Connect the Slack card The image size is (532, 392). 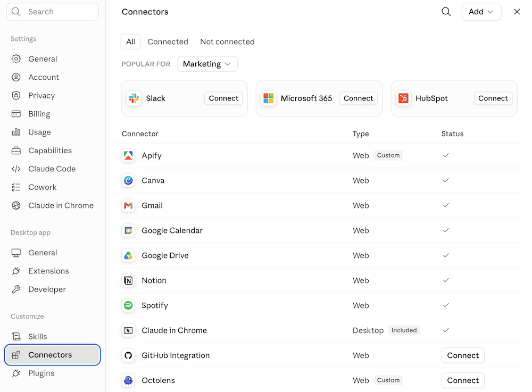[x=223, y=98]
